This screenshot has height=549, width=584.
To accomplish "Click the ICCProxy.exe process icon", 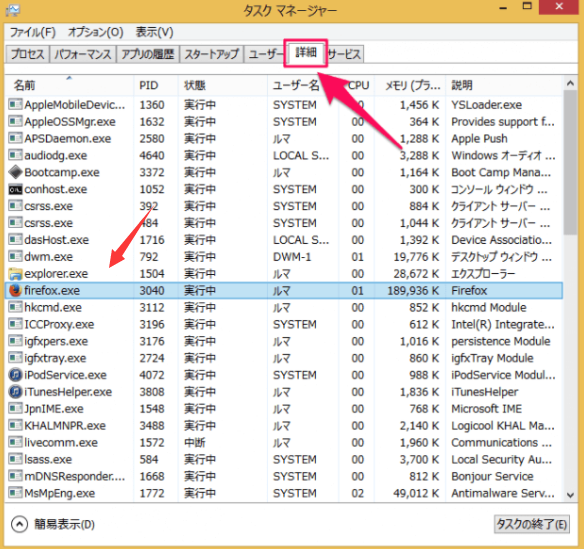I will pos(15,324).
